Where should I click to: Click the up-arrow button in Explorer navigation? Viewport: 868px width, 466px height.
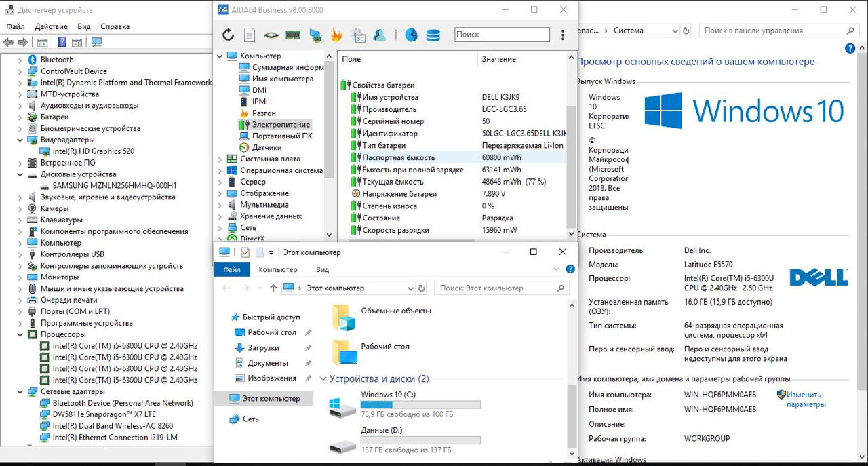(x=273, y=288)
